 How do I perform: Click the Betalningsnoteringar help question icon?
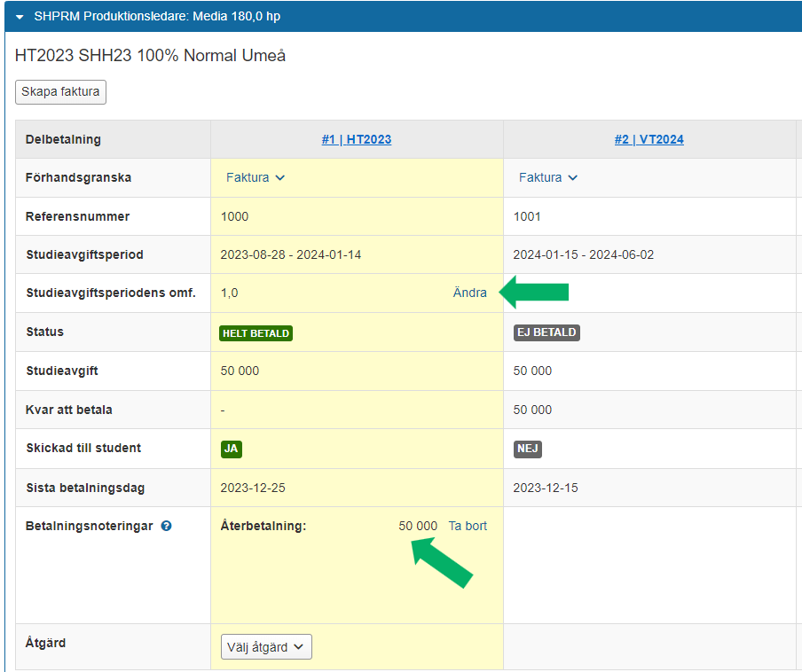[166, 526]
